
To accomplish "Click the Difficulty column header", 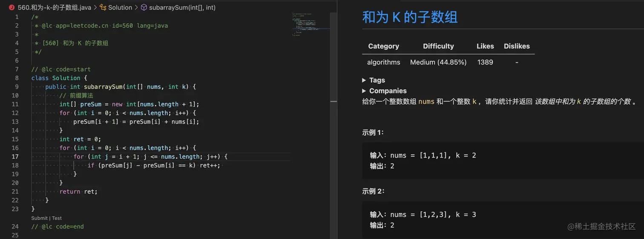I will pyautogui.click(x=438, y=46).
